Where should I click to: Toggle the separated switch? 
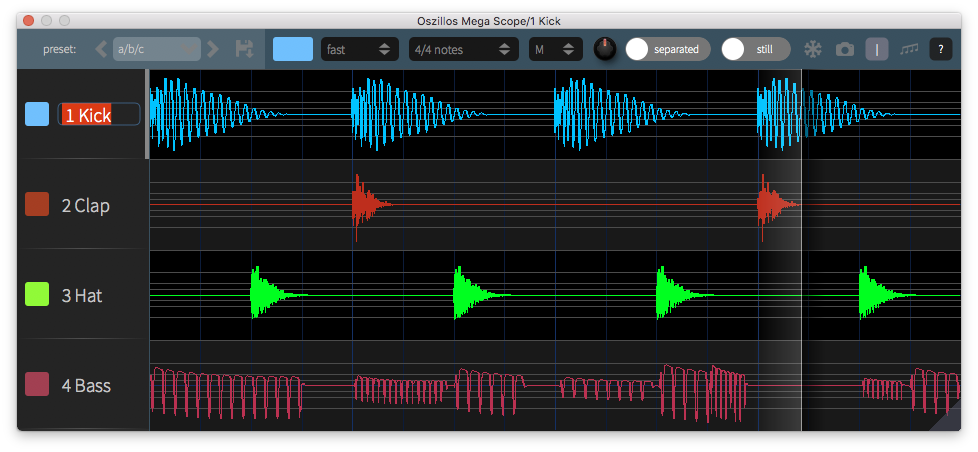pyautogui.click(x=667, y=49)
